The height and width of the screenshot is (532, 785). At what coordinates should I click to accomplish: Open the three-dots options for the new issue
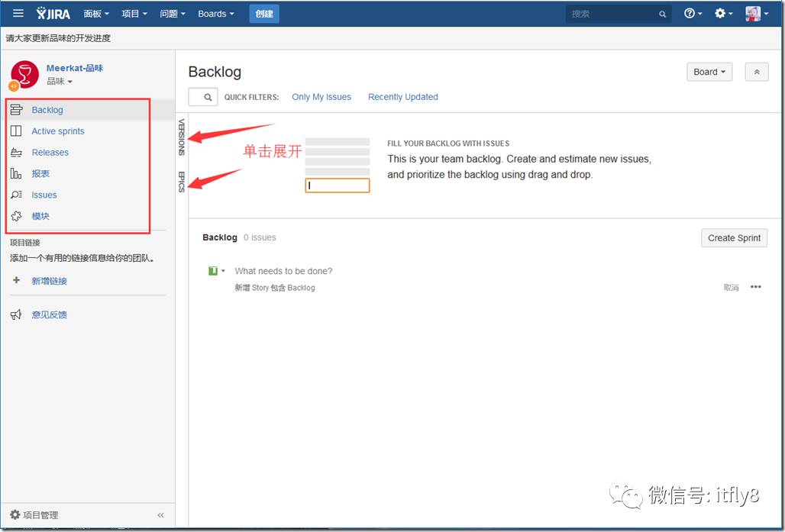[756, 287]
